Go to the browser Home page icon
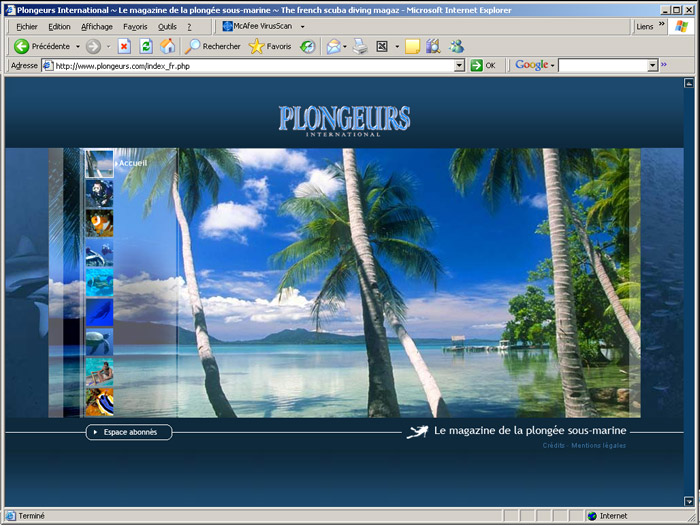The height and width of the screenshot is (526, 700). click(168, 46)
